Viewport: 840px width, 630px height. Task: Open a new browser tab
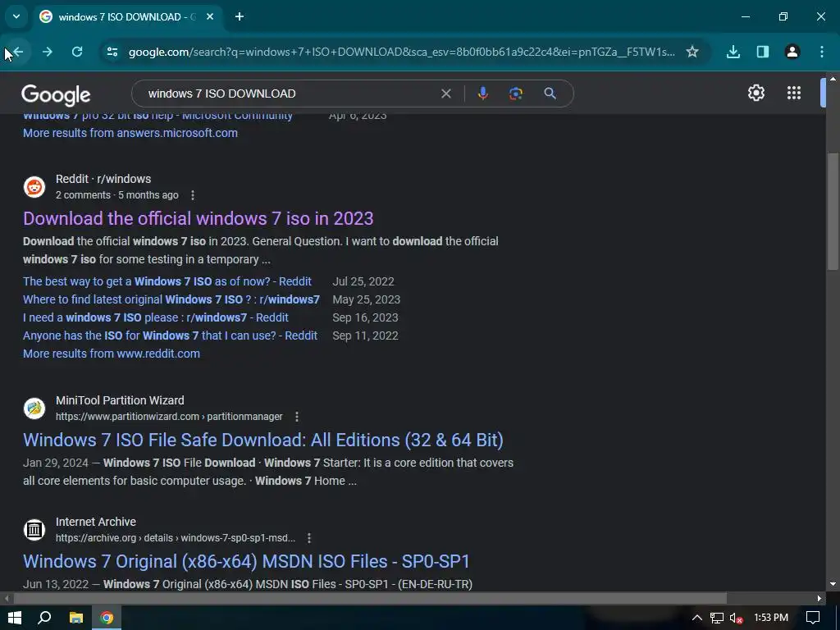[240, 16]
